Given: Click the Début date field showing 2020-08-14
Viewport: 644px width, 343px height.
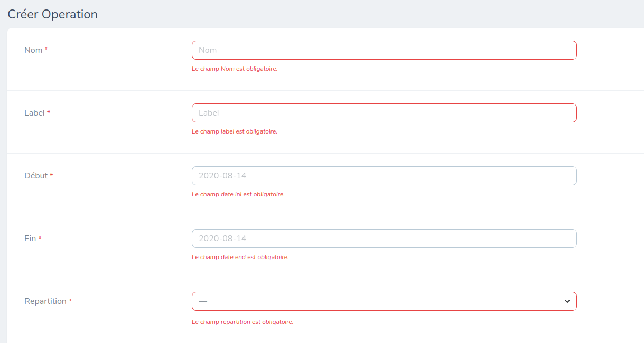Looking at the screenshot, I should click(384, 175).
